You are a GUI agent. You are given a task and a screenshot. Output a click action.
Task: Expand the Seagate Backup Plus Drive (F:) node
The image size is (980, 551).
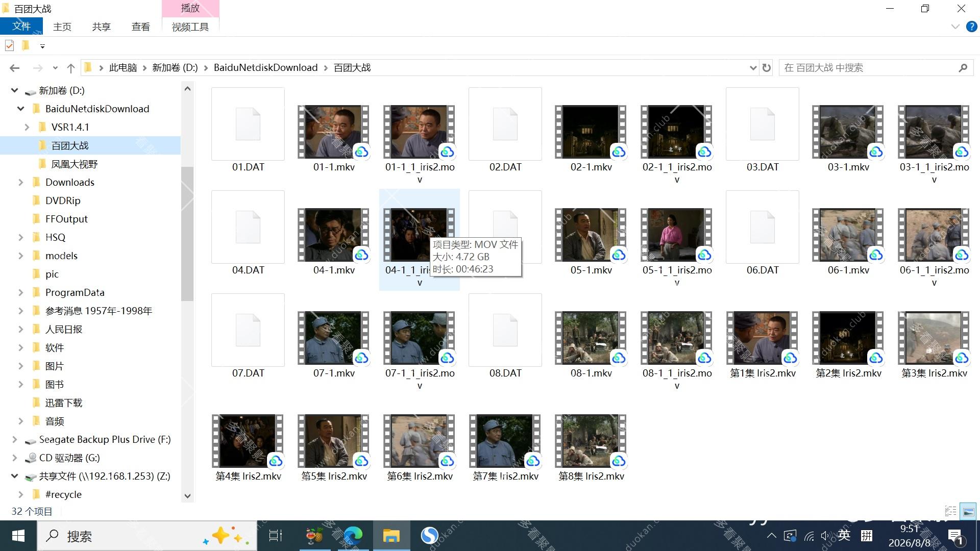[14, 439]
